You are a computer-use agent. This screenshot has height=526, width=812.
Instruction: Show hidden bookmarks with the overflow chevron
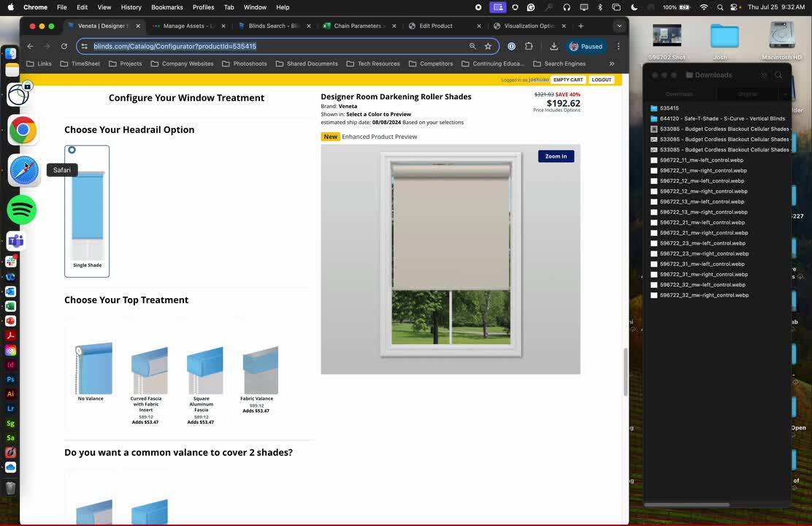pos(612,64)
